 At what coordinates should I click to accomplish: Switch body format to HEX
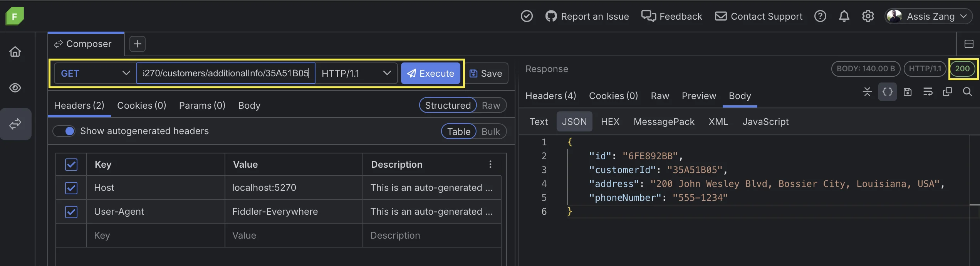pyautogui.click(x=610, y=122)
